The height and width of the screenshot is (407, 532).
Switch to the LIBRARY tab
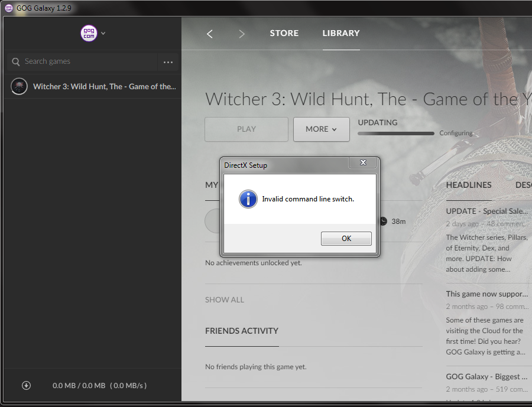[341, 33]
